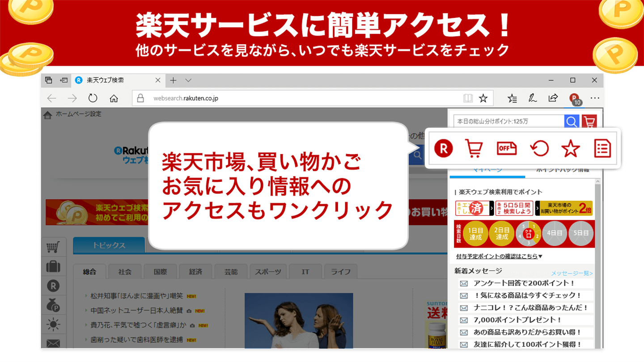Click the 楽天ウェブ検索 browser tab
Screen dimensions: 644x362
[117, 80]
